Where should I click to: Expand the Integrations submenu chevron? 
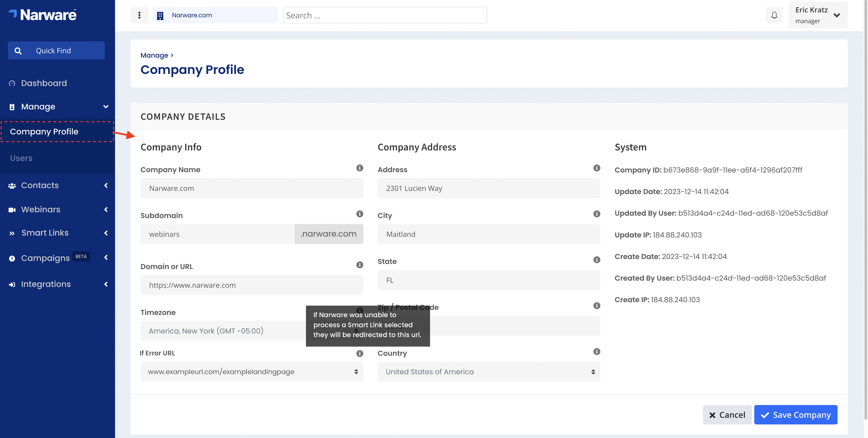pos(106,284)
